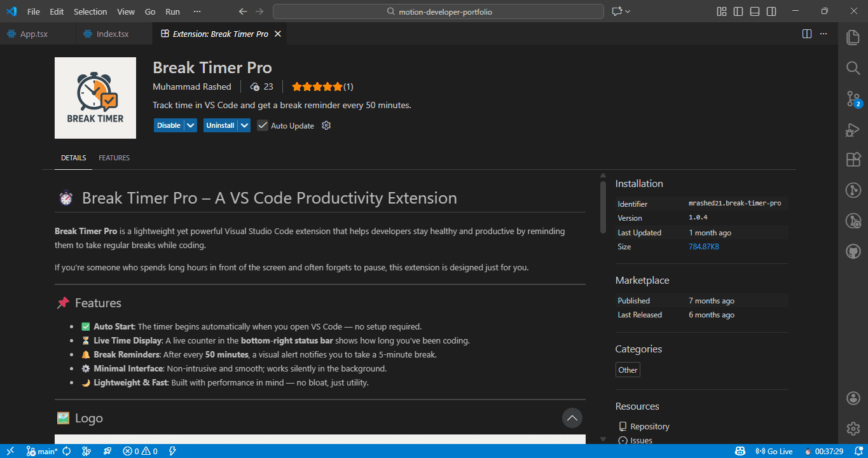Open Source Control with badge 2
The height and width of the screenshot is (458, 868).
coord(853,99)
